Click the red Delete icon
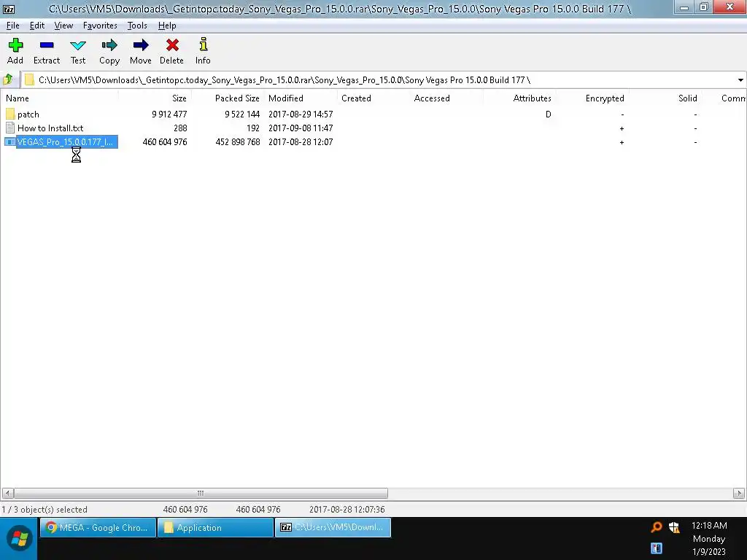The height and width of the screenshot is (560, 747). click(172, 45)
